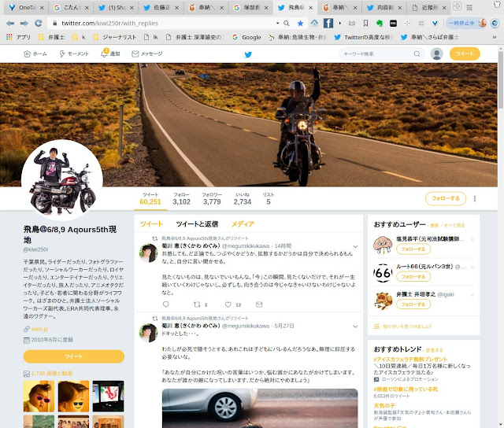Image resolution: width=504 pixels, height=428 pixels.
Task: Click the home extension icon in toolbar
Action: (314, 23)
